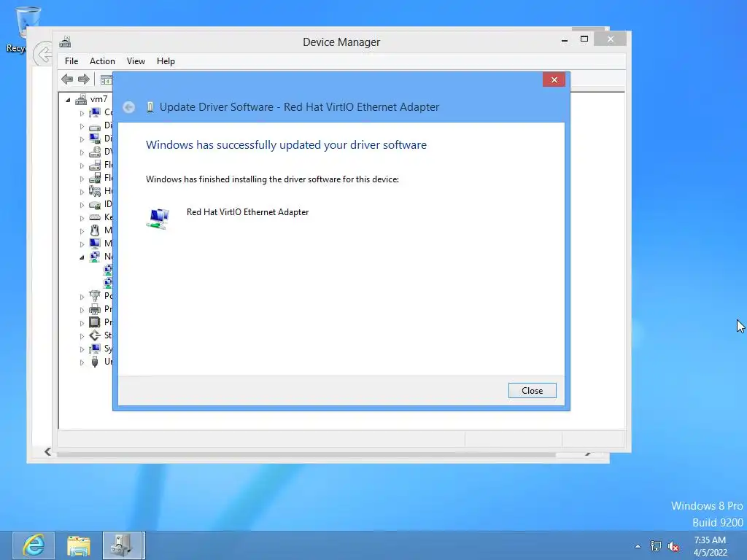The image size is (747, 560).
Task: Click the Network adapters category icon
Action: (95, 257)
